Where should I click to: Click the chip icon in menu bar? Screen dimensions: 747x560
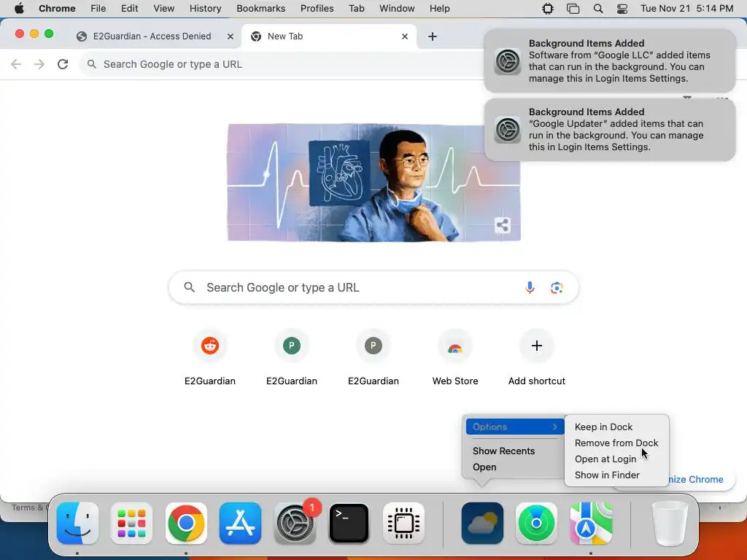click(x=548, y=9)
